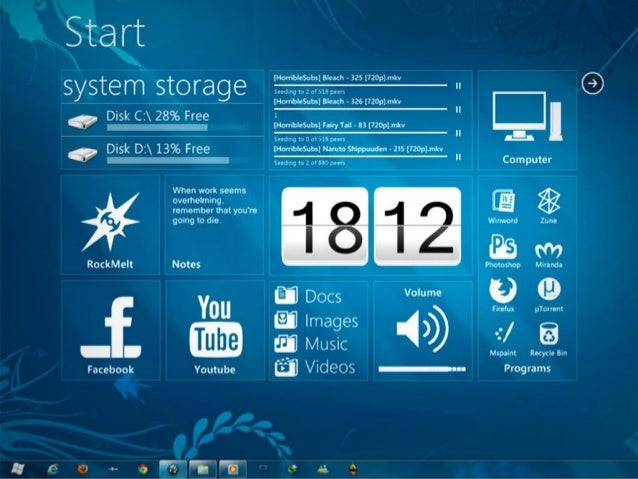Click the Videos folder icon

pyautogui.click(x=286, y=367)
